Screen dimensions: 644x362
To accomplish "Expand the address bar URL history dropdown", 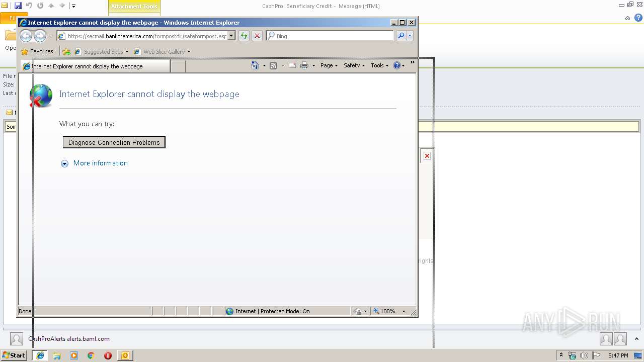I will point(231,36).
